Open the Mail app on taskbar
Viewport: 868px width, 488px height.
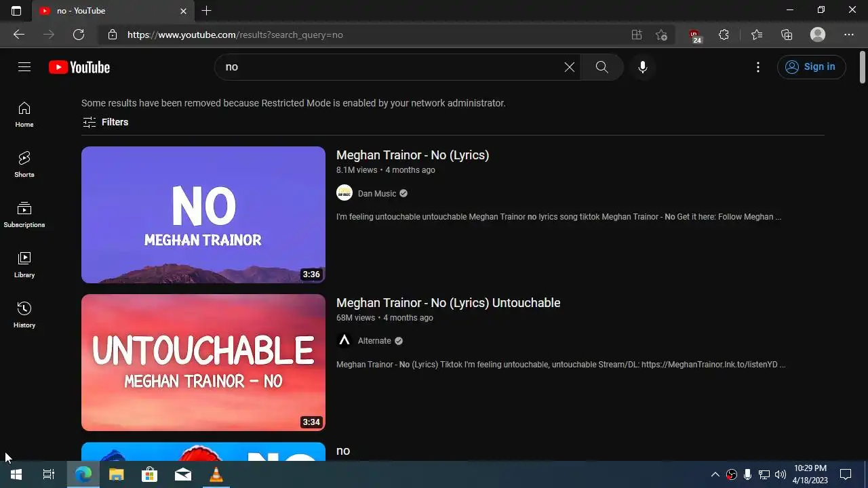point(183,474)
